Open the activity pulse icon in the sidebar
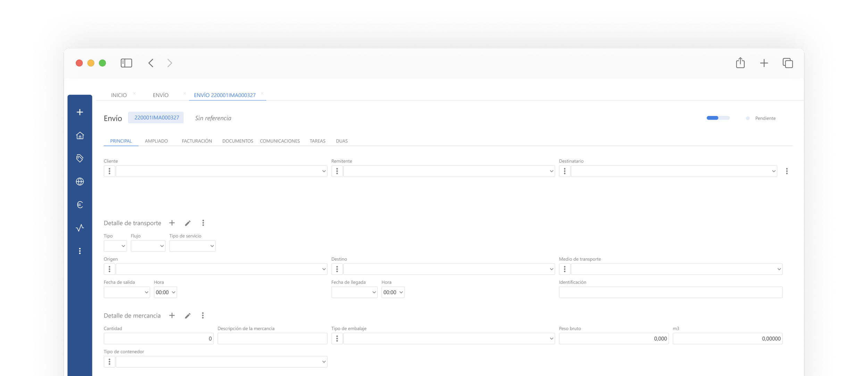Image resolution: width=868 pixels, height=376 pixels. [x=80, y=228]
